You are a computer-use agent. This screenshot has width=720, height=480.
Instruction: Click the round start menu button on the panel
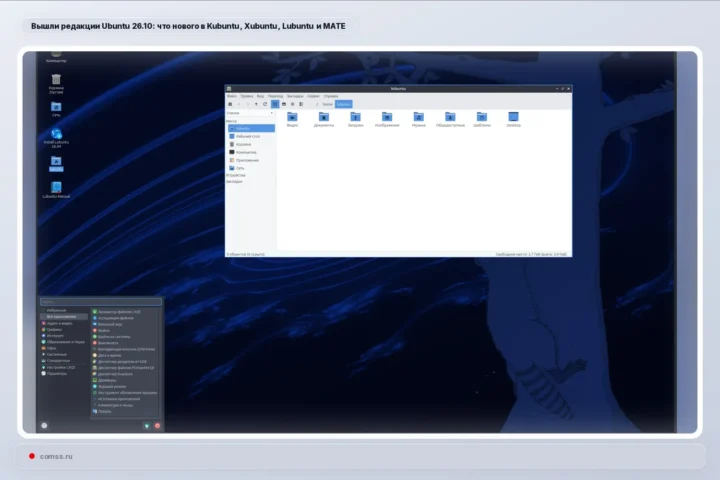click(x=44, y=425)
